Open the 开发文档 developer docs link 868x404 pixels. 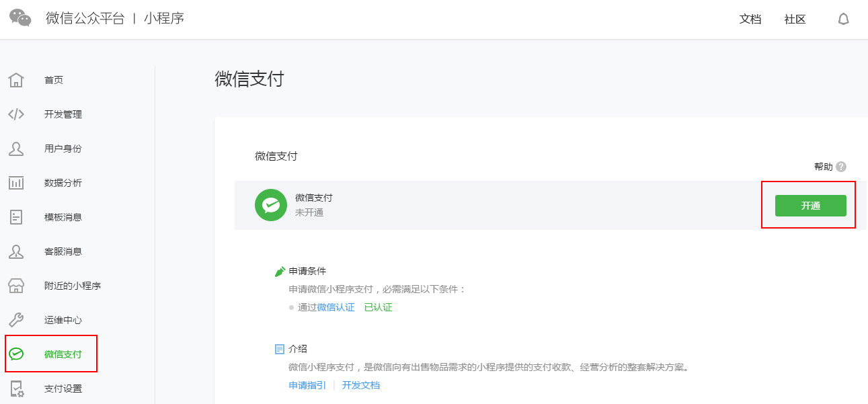(x=360, y=385)
